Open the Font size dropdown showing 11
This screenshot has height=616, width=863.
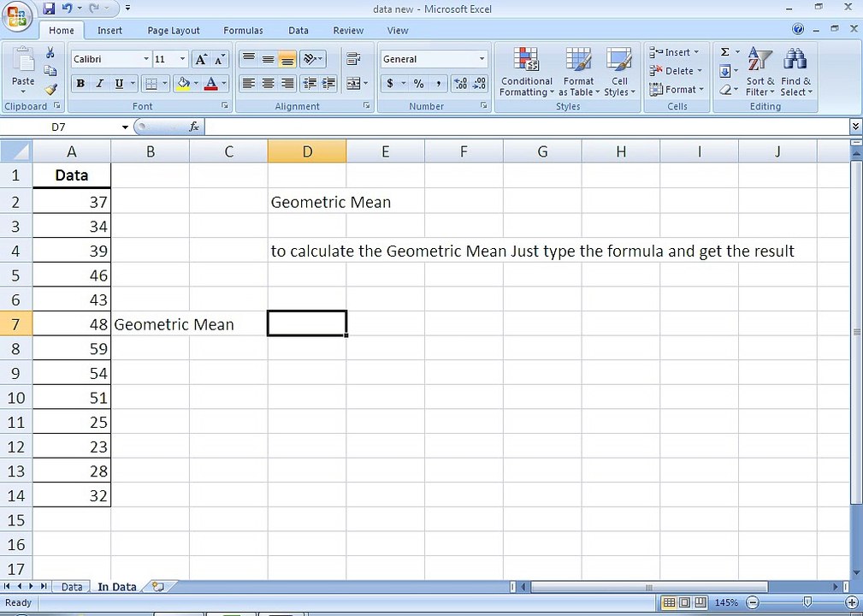(x=183, y=59)
